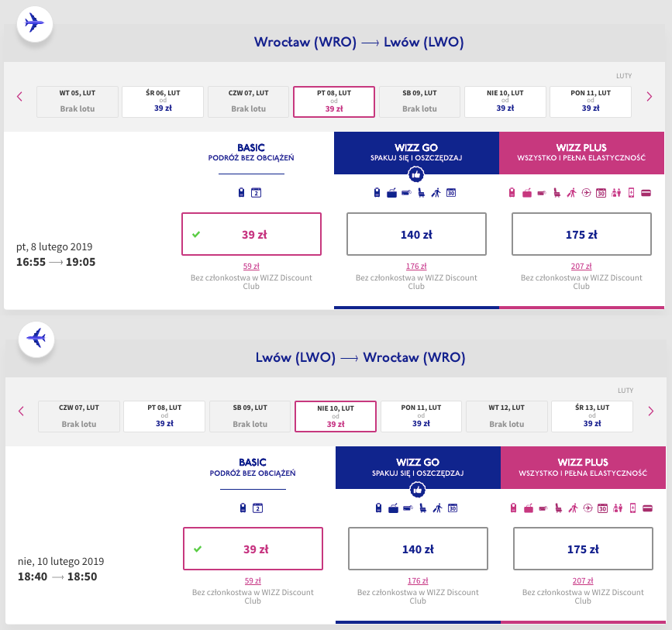Pick PON 11, LUT return date
This screenshot has height=630, width=672.
point(421,416)
